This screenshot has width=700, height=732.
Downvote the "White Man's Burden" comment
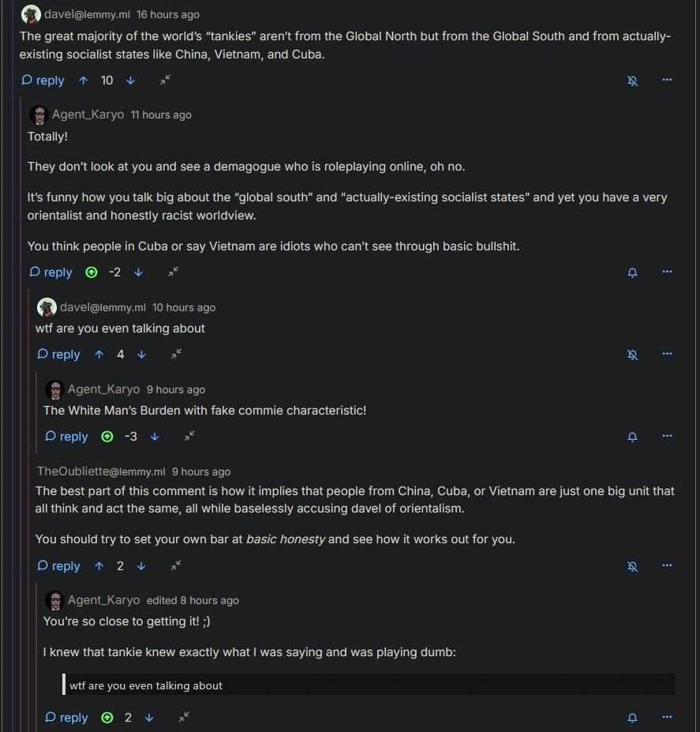tap(155, 437)
